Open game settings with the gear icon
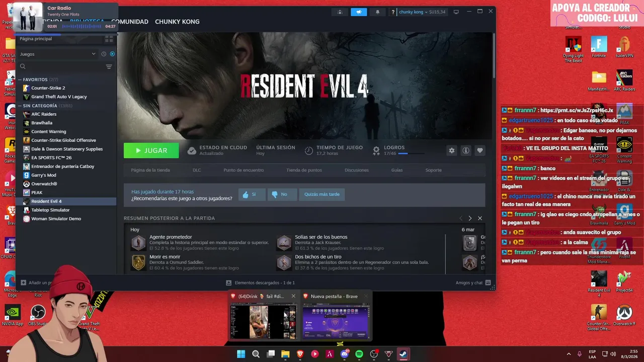The image size is (644, 362). (452, 150)
